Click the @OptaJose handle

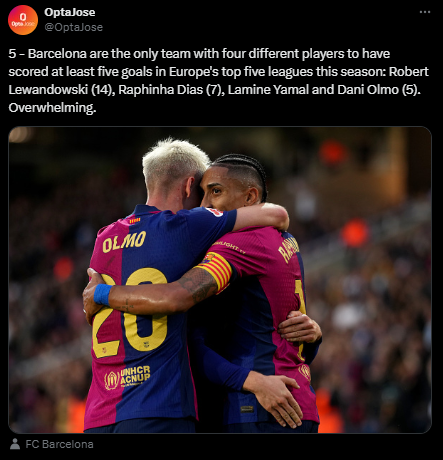click(74, 27)
